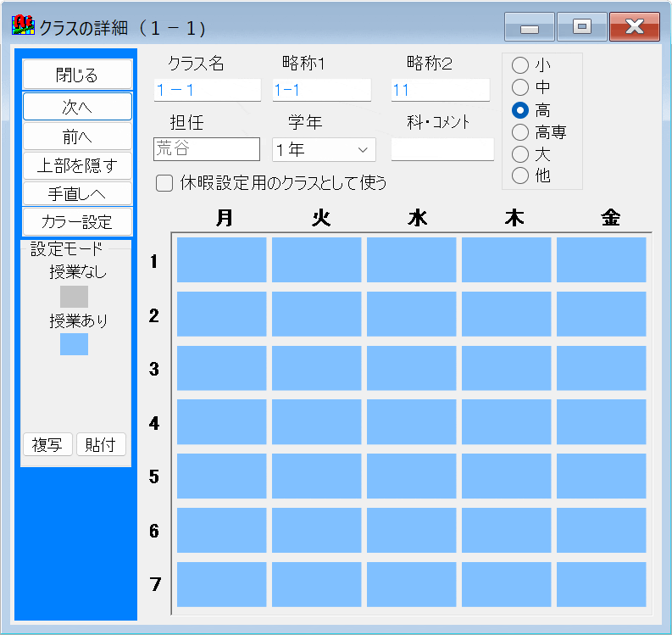Click the application icon in title bar

point(23,25)
